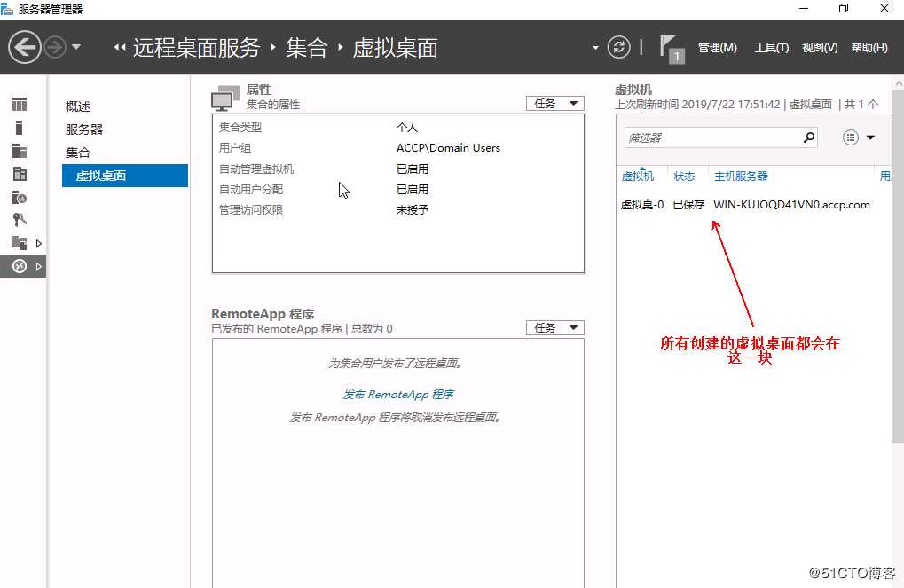Click the search magnifier in filter box

(809, 137)
